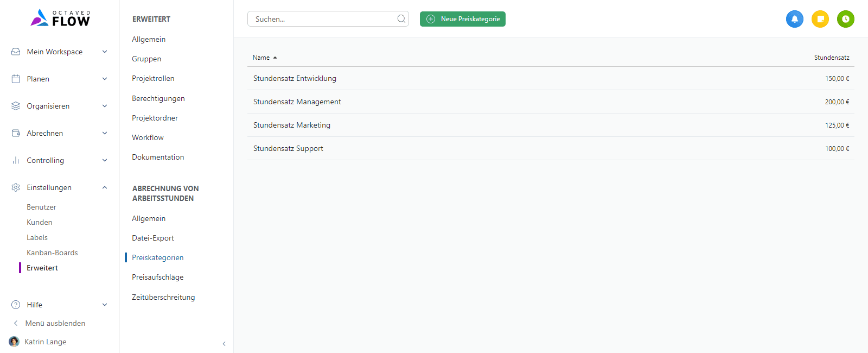Expand the Hilfe chevron

point(105,305)
